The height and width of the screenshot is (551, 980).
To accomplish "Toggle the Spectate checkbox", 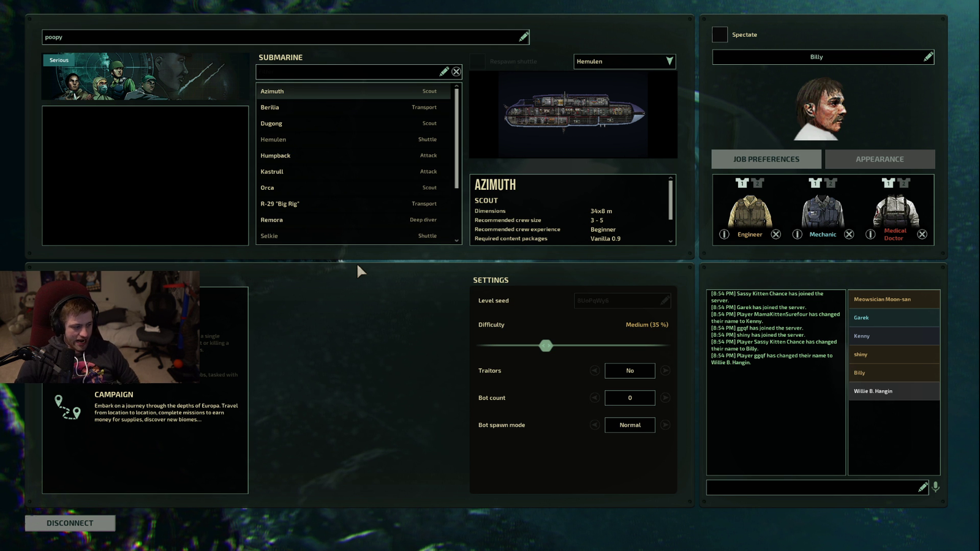I will point(720,34).
